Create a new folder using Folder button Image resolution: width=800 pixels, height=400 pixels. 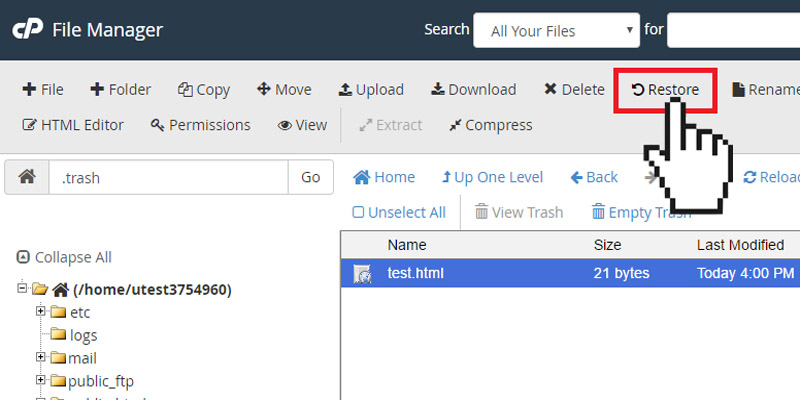pyautogui.click(x=120, y=90)
